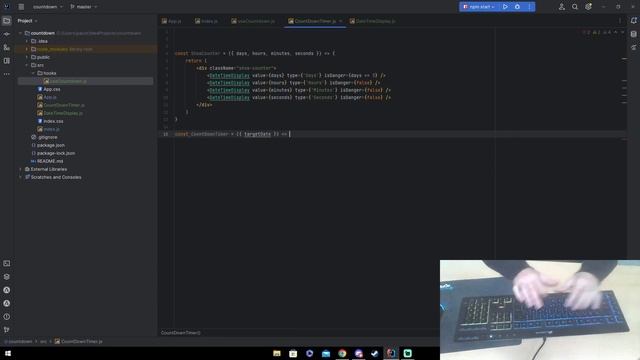Run the npm start configuration
The width and height of the screenshot is (640, 360).
coord(505,7)
